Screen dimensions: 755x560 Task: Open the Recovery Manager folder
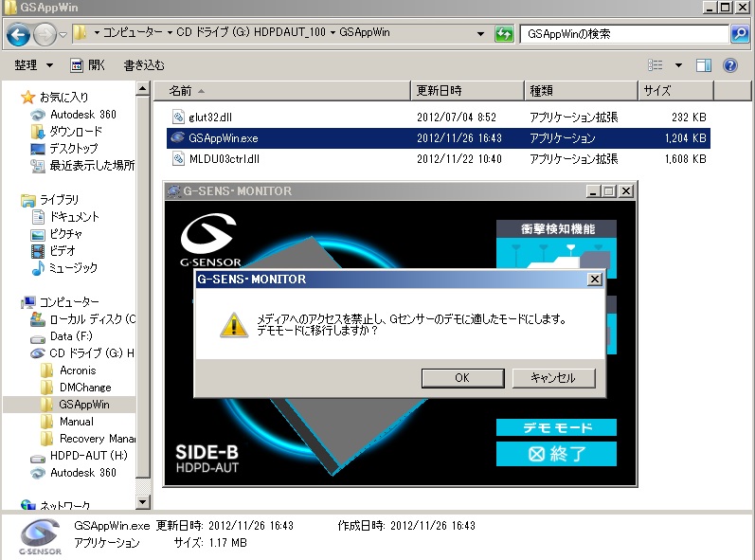(98, 439)
